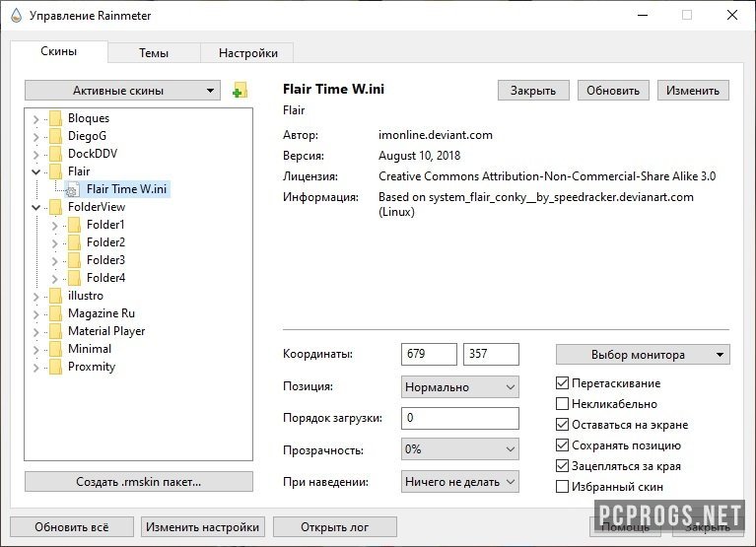Collapse the Flair tree node
The image size is (756, 547).
pyautogui.click(x=36, y=171)
